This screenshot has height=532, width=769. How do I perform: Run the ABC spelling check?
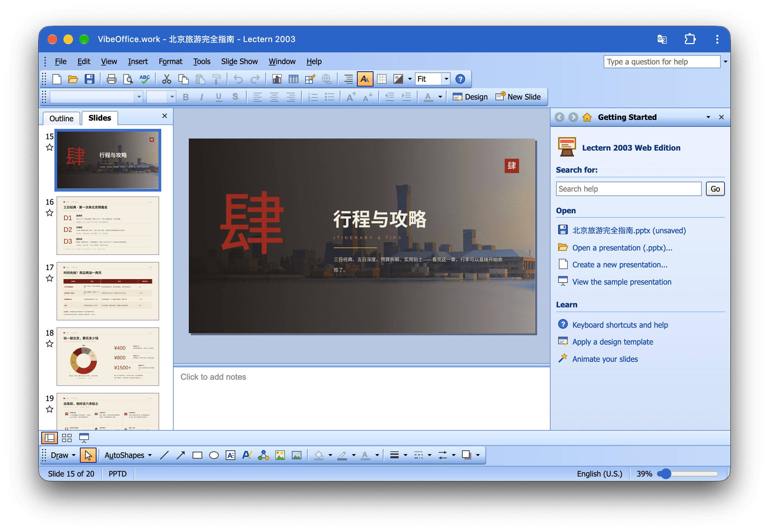[145, 79]
